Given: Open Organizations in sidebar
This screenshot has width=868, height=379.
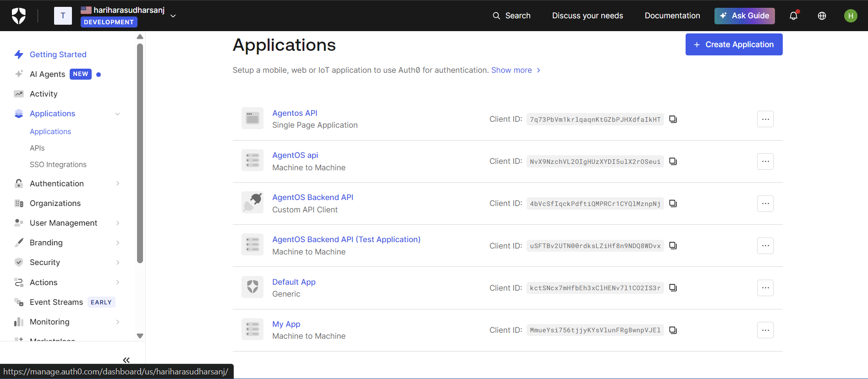Looking at the screenshot, I should click(x=55, y=203).
